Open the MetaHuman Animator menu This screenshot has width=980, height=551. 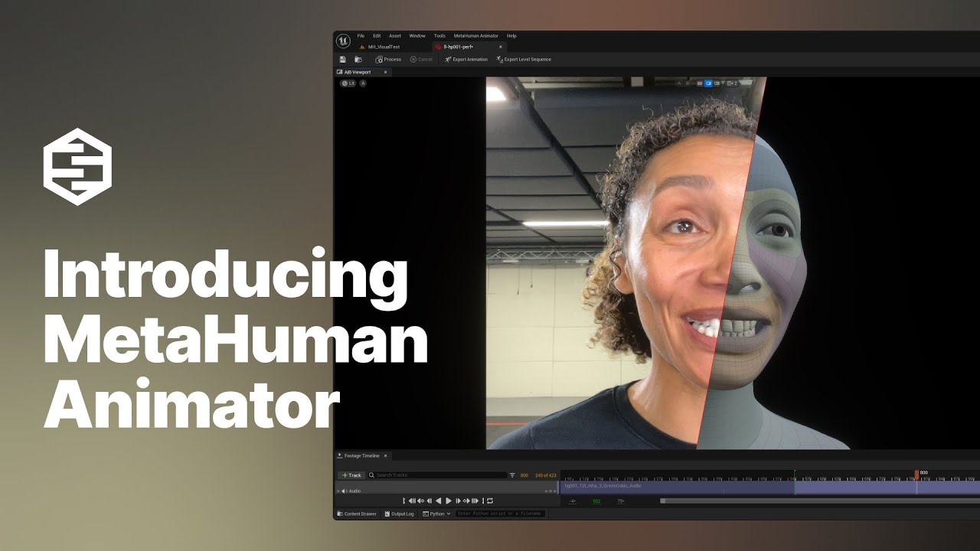pyautogui.click(x=476, y=36)
